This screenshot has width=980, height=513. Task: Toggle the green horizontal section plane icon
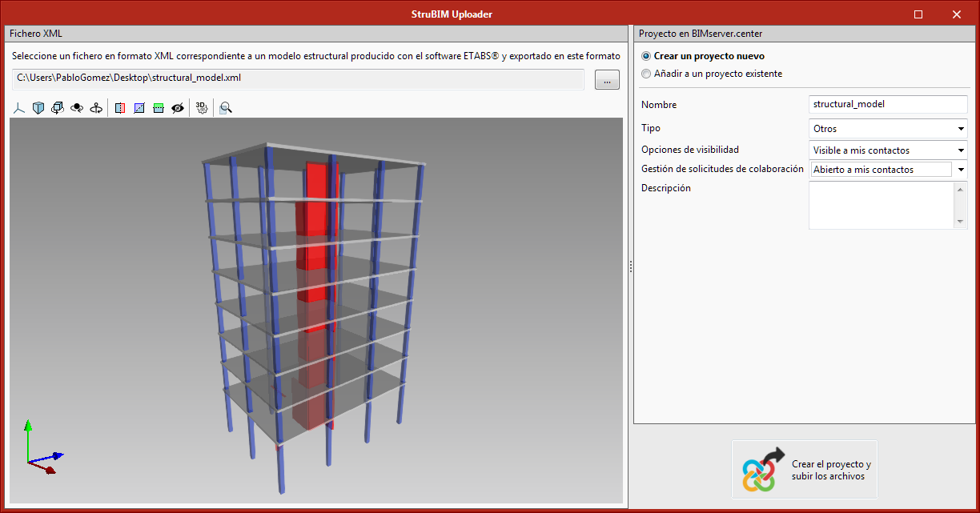coord(159,108)
